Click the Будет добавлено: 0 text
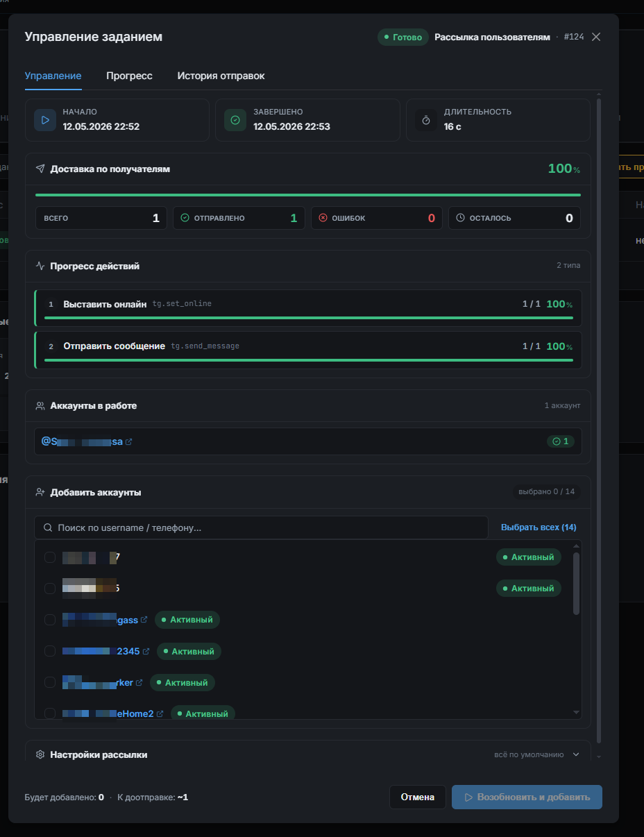The height and width of the screenshot is (837, 644). pos(65,797)
